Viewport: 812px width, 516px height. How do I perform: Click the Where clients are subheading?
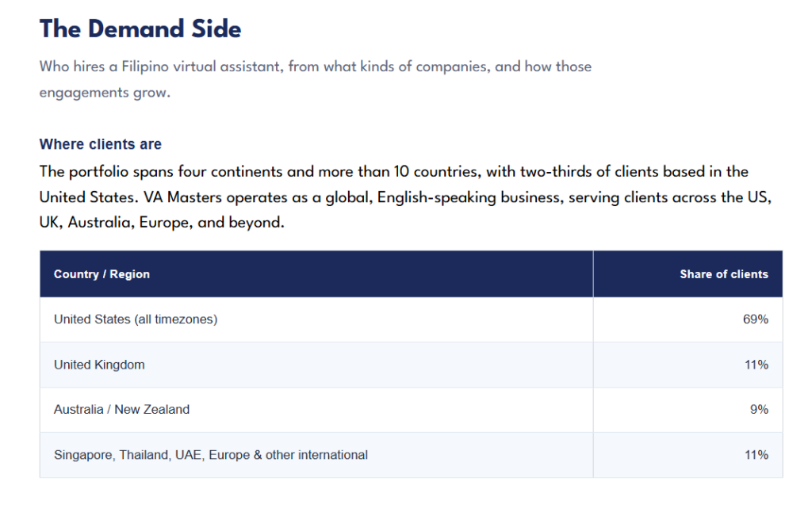(101, 144)
